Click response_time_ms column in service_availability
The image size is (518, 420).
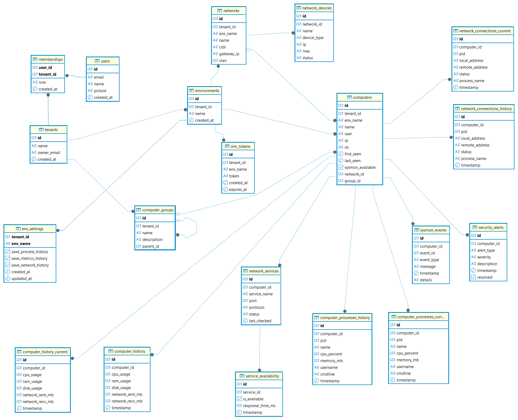pyautogui.click(x=259, y=406)
